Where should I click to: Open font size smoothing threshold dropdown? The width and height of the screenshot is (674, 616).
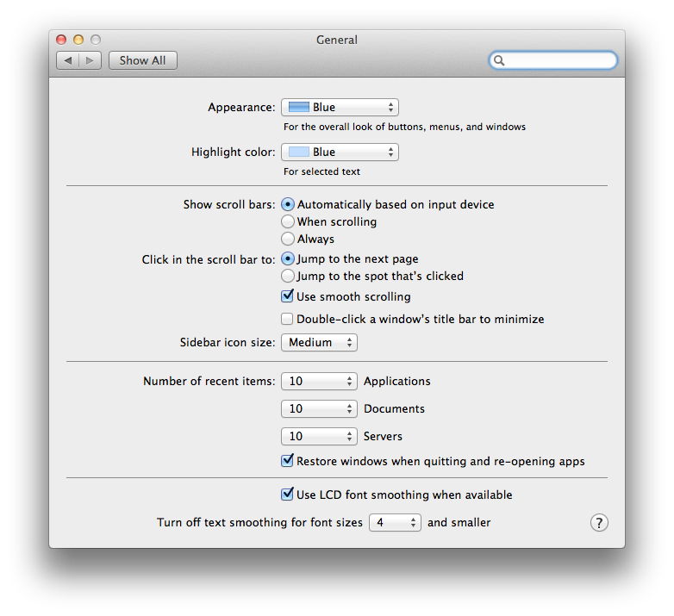395,523
